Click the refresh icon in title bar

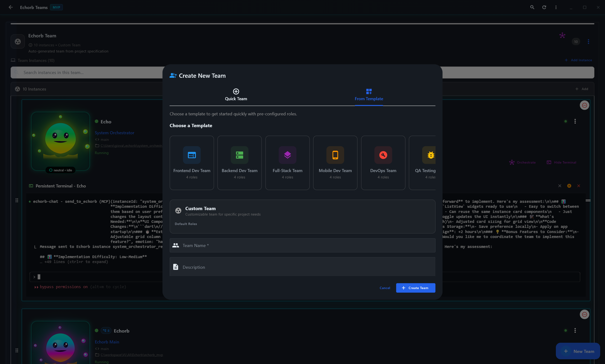544,7
